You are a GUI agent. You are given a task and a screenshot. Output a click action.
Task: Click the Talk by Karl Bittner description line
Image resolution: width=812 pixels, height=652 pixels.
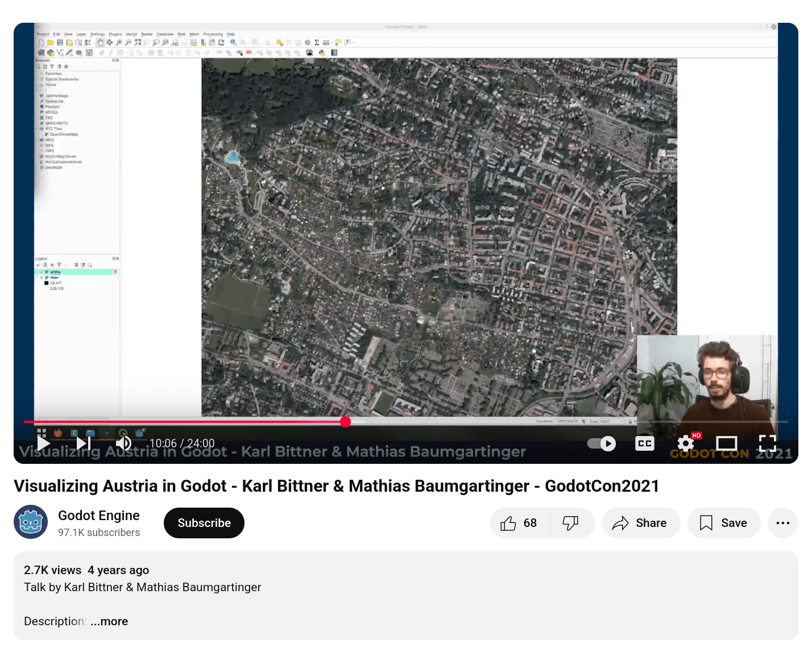(143, 587)
